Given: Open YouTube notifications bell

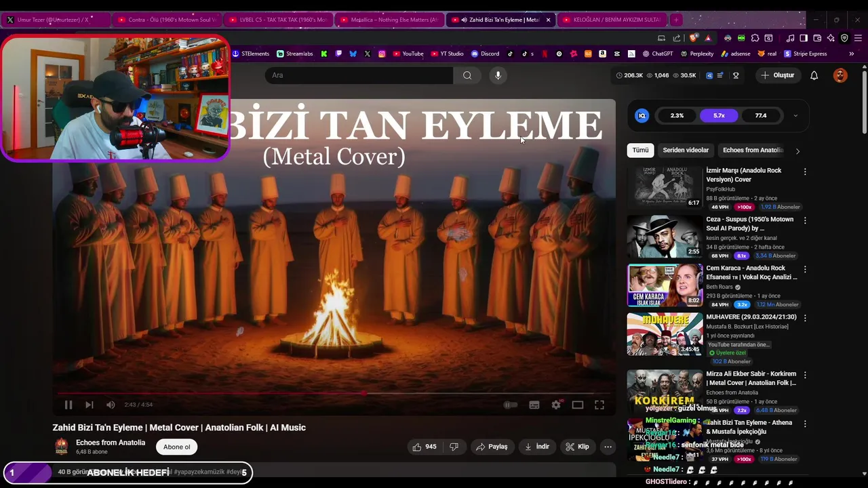Looking at the screenshot, I should pyautogui.click(x=814, y=75).
